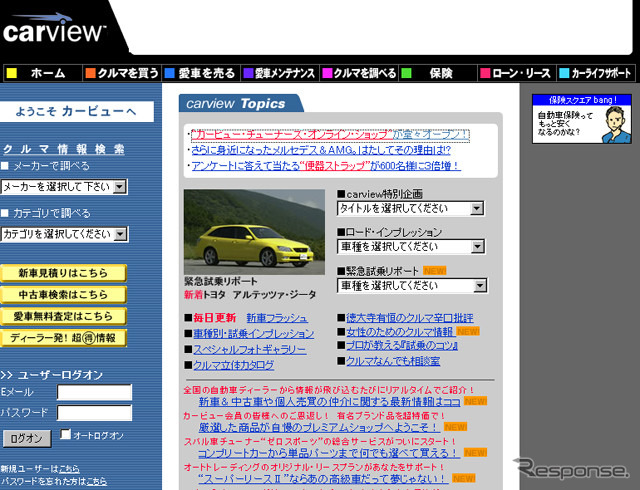Screen dimensions: 640x490
Task: Click the yellow Toyota Altezza photo
Action: tap(254, 232)
